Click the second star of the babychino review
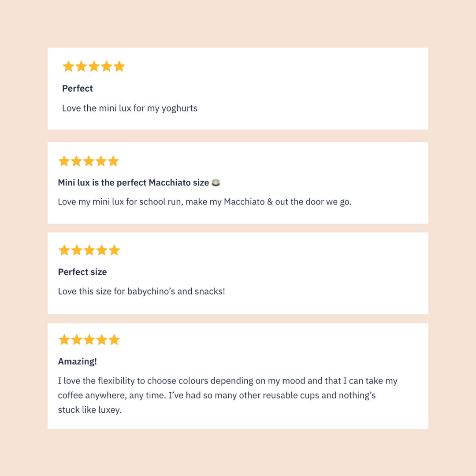The image size is (476, 476). [x=77, y=251]
